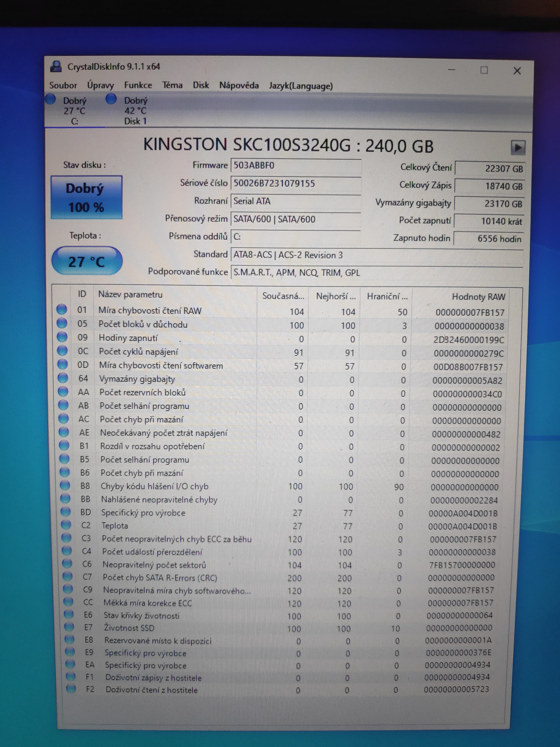This screenshot has height=747, width=560.
Task: Click the serial number field
Action: (296, 183)
